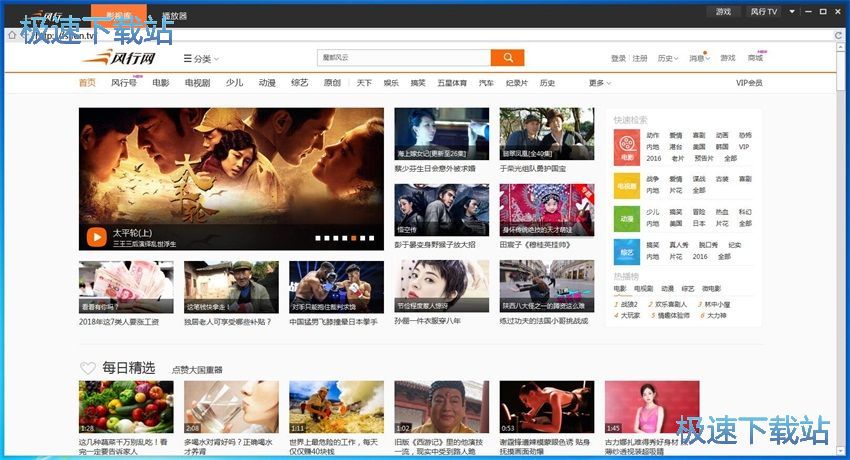Open the 田宫子《穆桂英挂帅》 thumbnail

[x=547, y=210]
